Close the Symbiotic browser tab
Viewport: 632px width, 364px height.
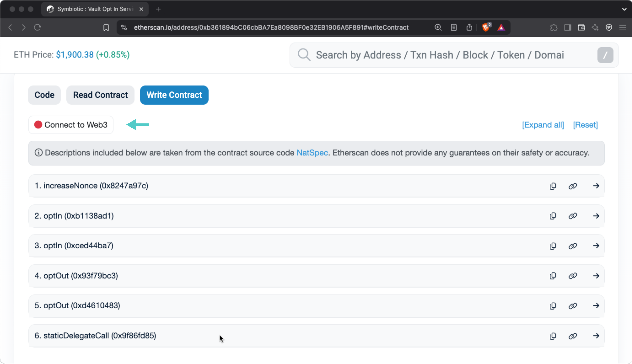pos(141,9)
